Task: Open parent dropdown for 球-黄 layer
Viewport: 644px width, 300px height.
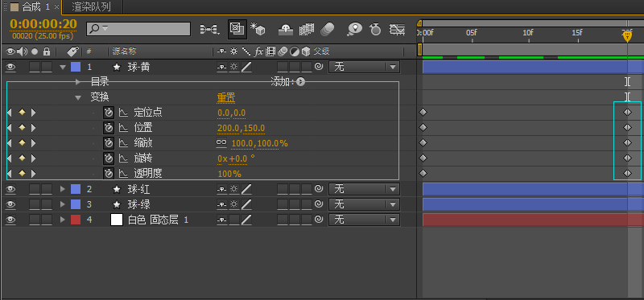Action: coord(364,67)
